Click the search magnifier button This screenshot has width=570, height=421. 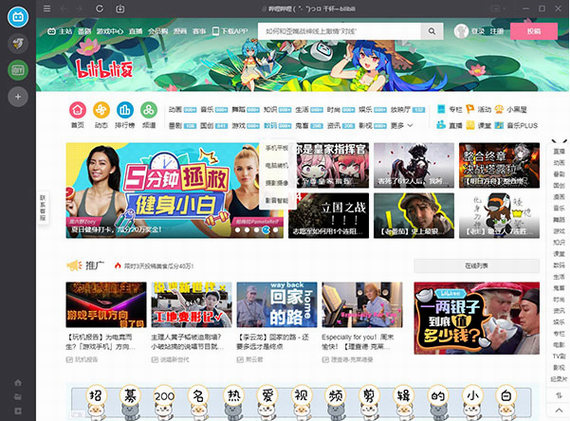point(431,31)
